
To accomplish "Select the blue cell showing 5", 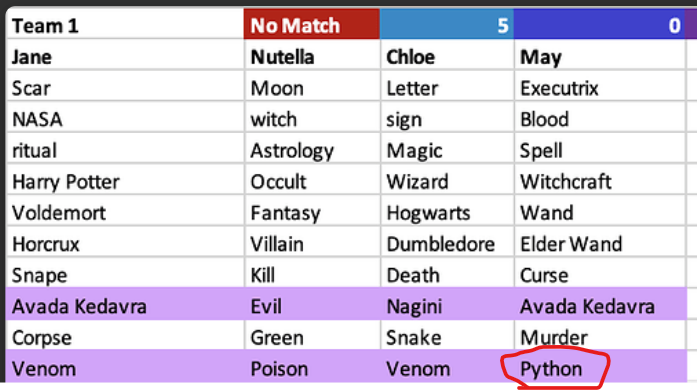I will [x=447, y=24].
